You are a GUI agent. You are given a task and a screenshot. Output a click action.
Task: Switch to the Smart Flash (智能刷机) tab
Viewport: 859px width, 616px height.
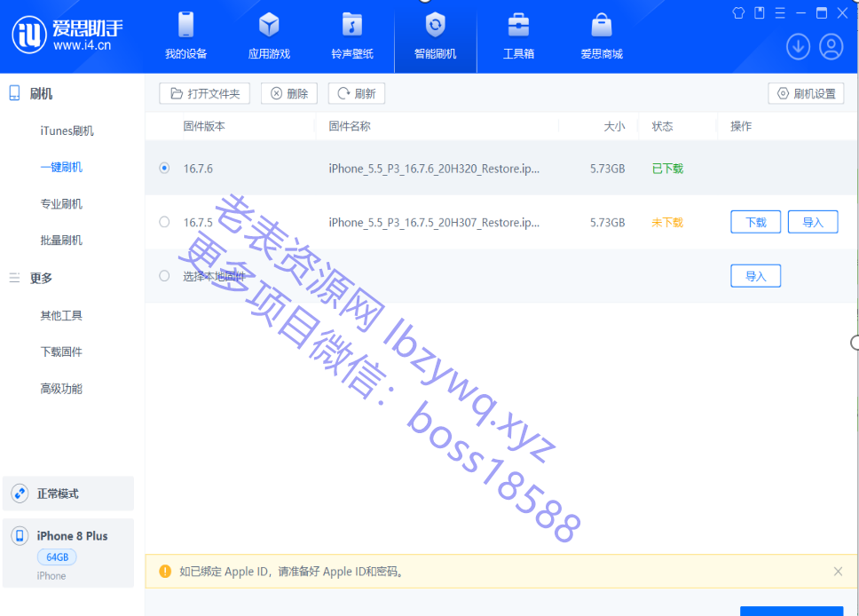pyautogui.click(x=435, y=36)
